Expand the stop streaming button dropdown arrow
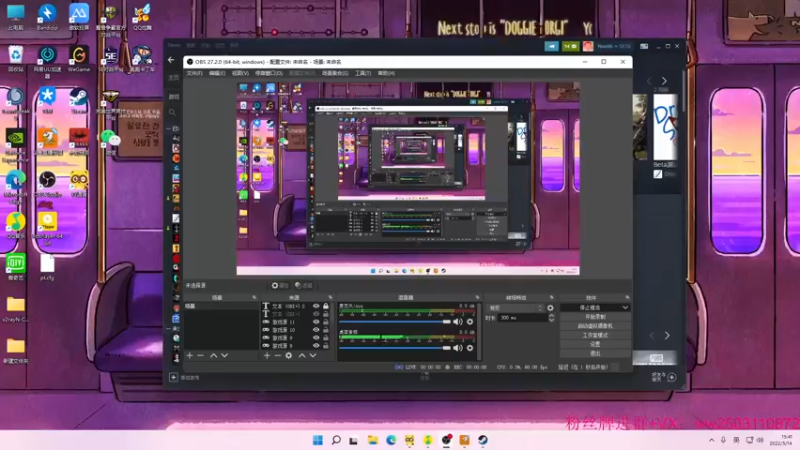 [625, 308]
